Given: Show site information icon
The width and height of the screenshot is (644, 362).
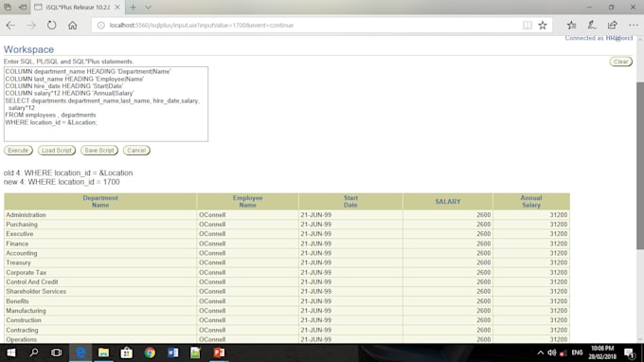Looking at the screenshot, I should click(100, 25).
